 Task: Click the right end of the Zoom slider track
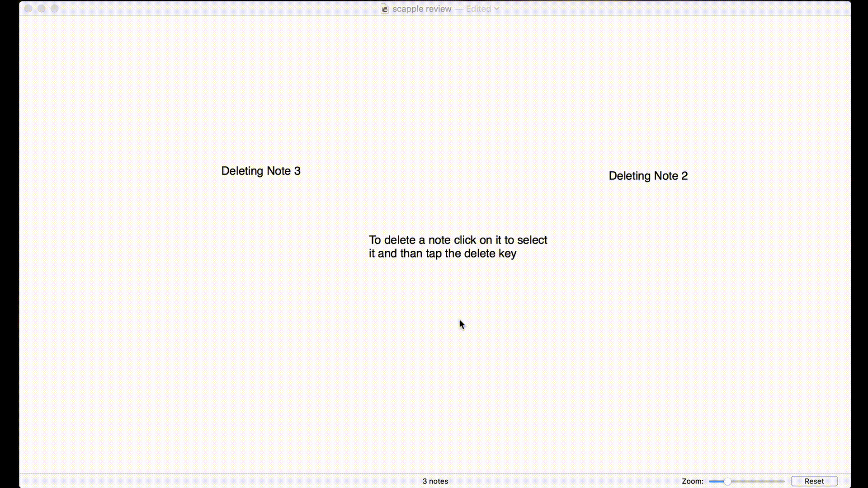click(x=783, y=481)
